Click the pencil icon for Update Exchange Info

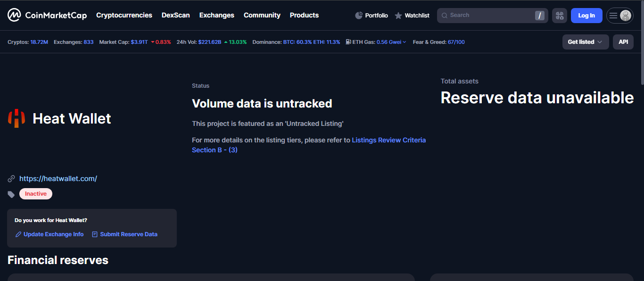point(18,234)
